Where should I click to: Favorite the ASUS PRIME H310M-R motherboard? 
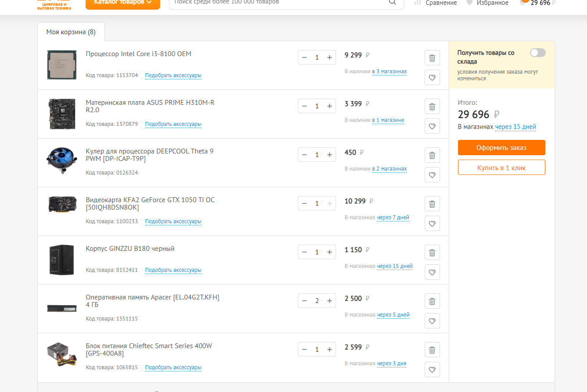click(x=432, y=126)
